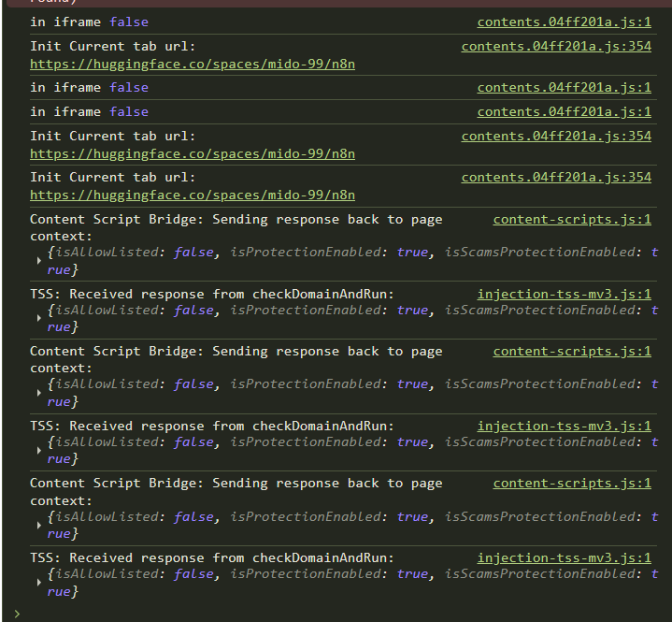This screenshot has width=672, height=622.
Task: Open the first huggingface.co URL link
Action: tap(192, 65)
